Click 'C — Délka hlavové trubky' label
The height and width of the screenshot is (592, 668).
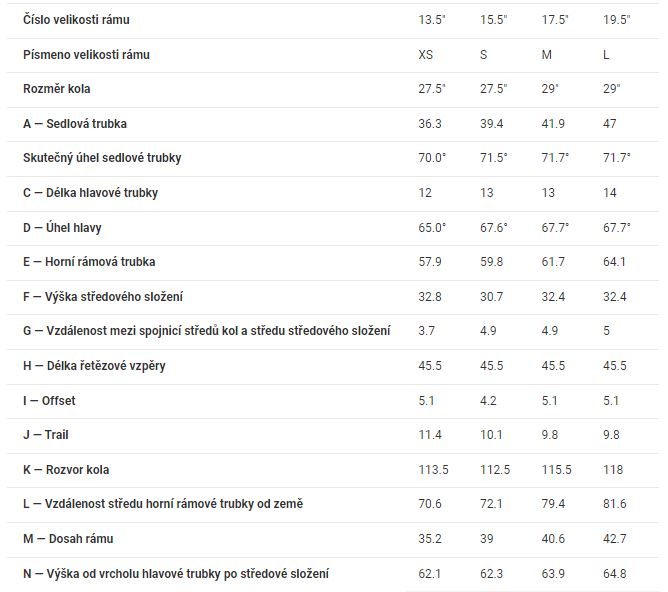point(90,193)
